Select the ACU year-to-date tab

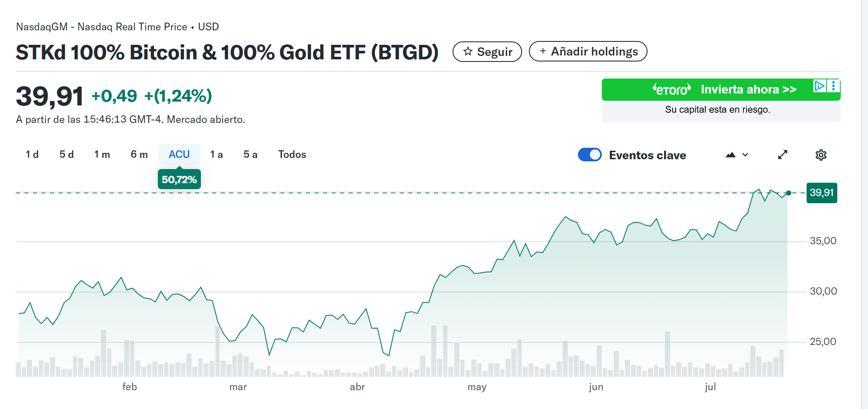click(x=179, y=155)
